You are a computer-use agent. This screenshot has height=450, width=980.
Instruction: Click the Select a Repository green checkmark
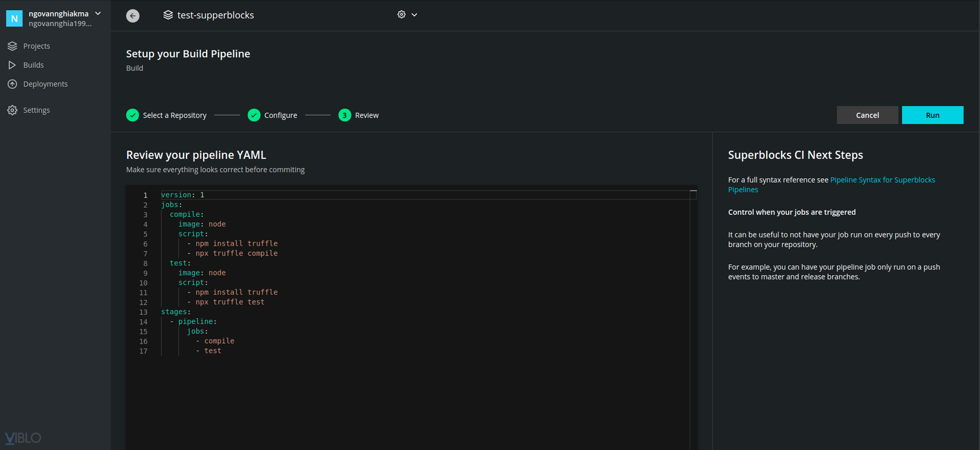tap(132, 115)
